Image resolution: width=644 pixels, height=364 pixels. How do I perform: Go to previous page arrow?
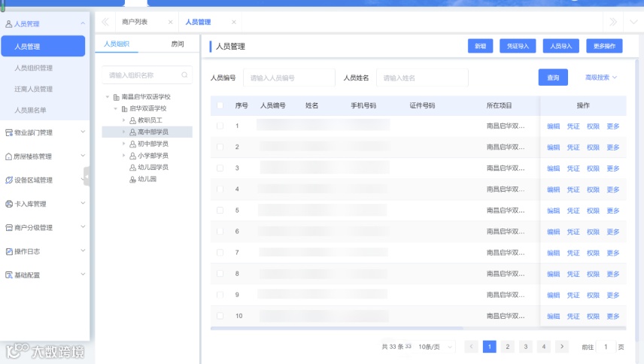471,347
